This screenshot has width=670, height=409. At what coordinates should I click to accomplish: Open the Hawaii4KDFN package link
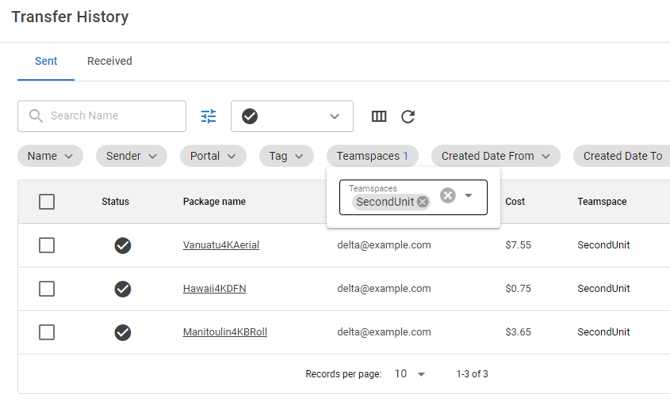(x=215, y=288)
